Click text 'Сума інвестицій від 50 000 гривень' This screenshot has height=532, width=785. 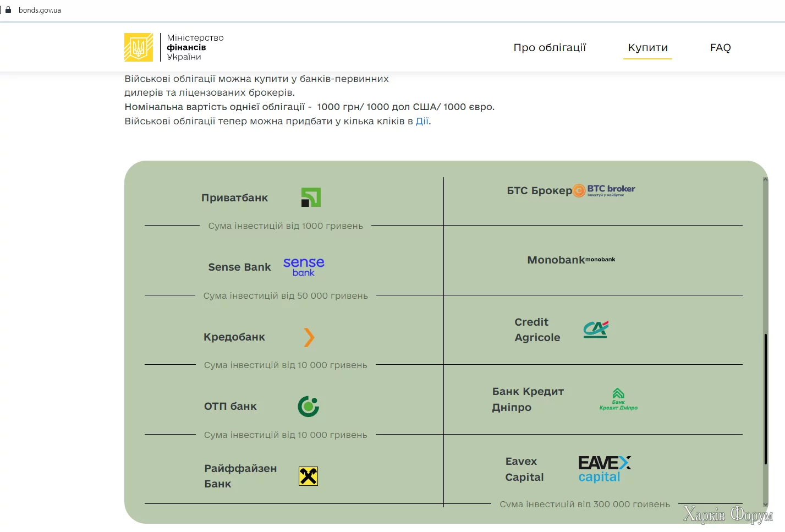pyautogui.click(x=286, y=296)
